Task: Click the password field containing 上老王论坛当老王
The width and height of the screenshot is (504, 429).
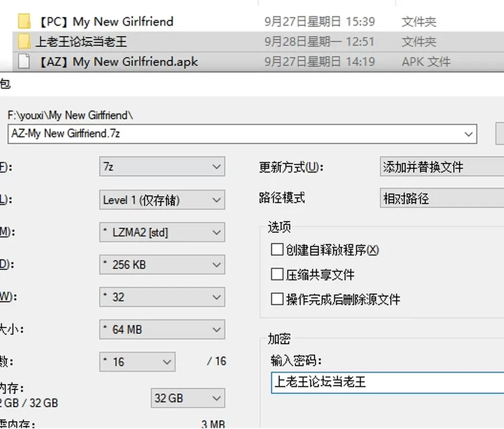Action: pos(387,382)
